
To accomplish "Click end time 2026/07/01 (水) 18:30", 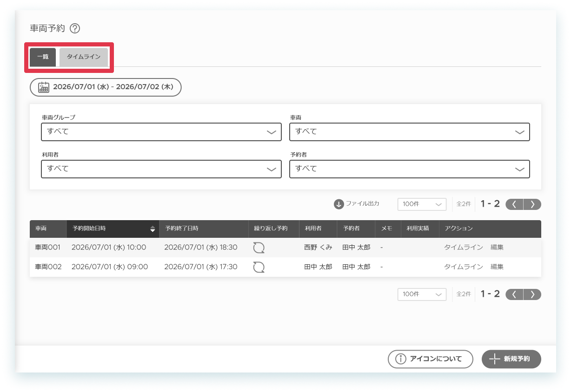I will [201, 248].
